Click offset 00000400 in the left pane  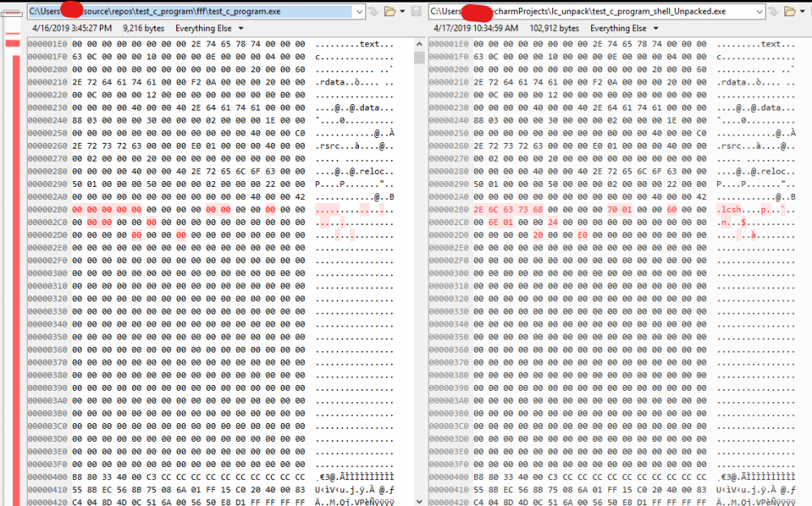point(47,477)
